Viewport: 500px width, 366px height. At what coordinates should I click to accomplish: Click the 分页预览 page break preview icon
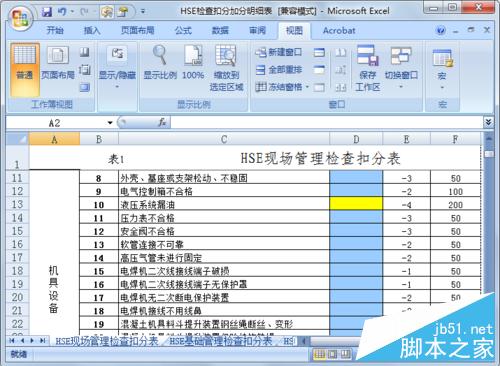(x=85, y=52)
